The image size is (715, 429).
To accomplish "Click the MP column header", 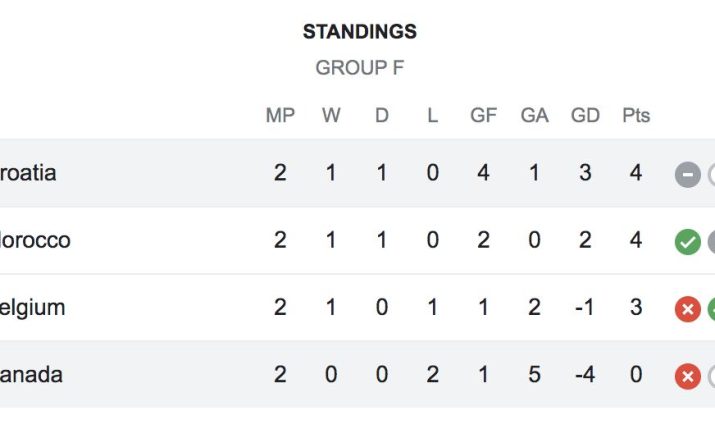I will tap(280, 115).
